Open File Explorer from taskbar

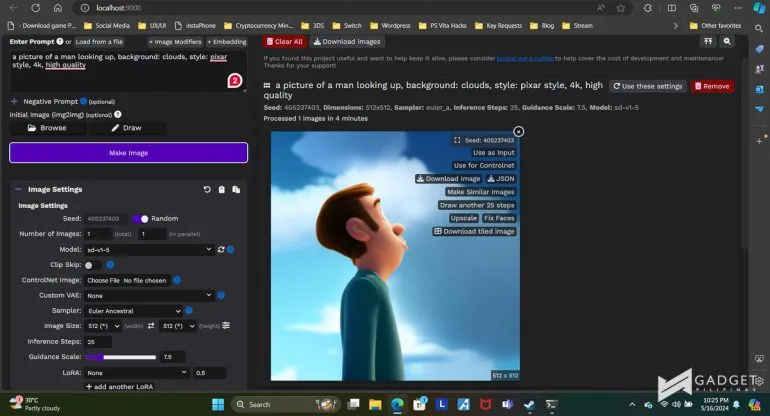[x=375, y=404]
